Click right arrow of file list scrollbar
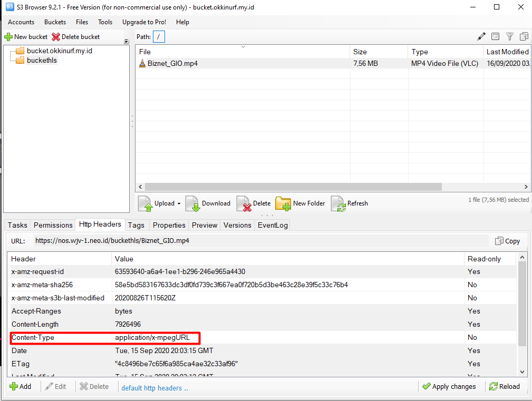This screenshot has width=532, height=401. coord(526,187)
